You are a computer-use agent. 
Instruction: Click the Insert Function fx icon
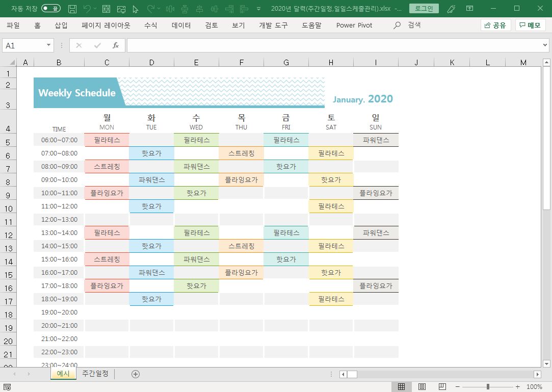click(x=116, y=45)
